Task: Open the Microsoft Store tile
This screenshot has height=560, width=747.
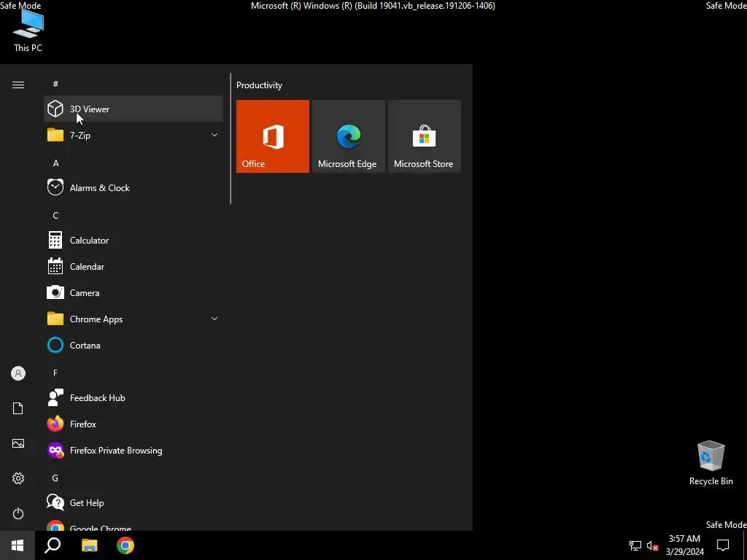Action: (x=425, y=136)
